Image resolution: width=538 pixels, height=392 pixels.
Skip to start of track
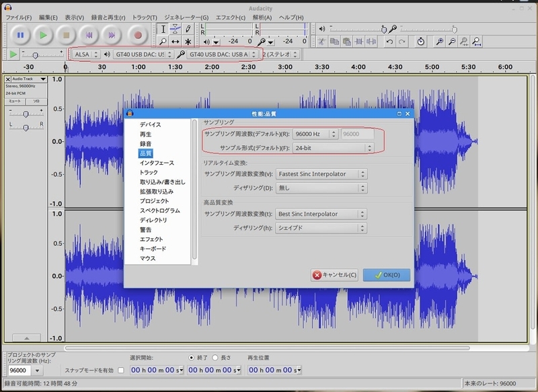click(89, 35)
